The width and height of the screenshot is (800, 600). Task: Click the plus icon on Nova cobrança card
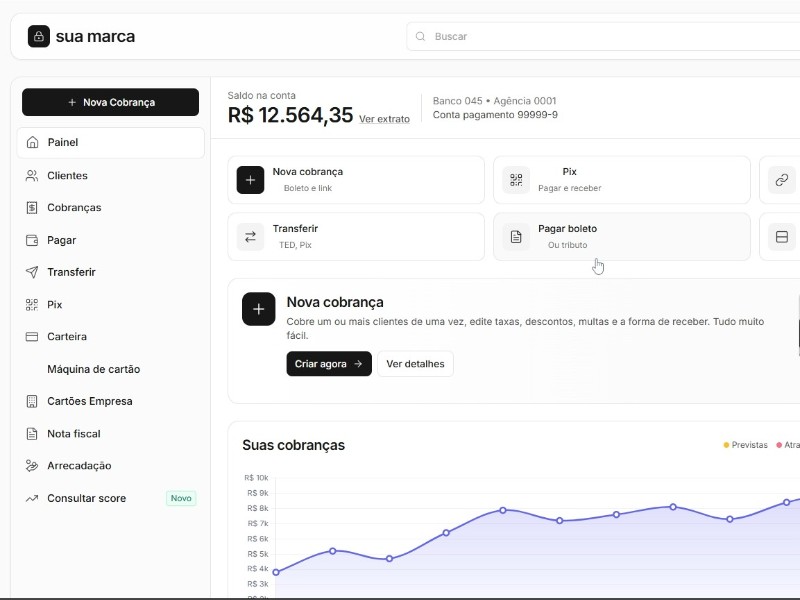point(250,180)
